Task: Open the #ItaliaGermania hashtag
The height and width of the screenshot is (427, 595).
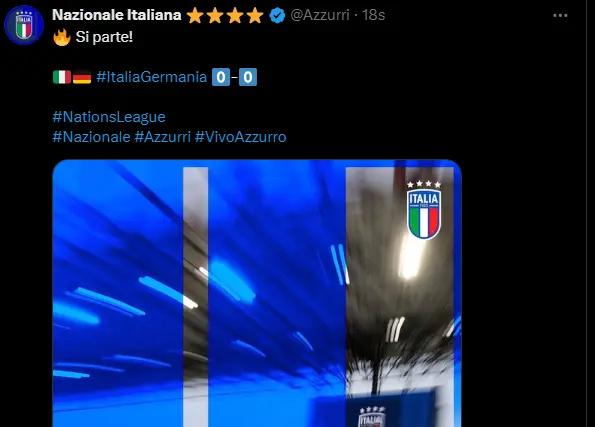Action: coord(151,77)
